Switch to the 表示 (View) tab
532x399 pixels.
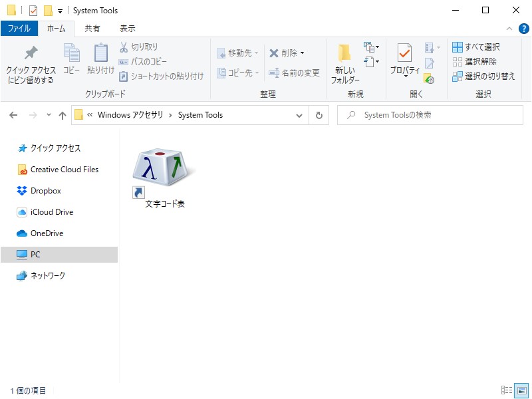(x=128, y=28)
